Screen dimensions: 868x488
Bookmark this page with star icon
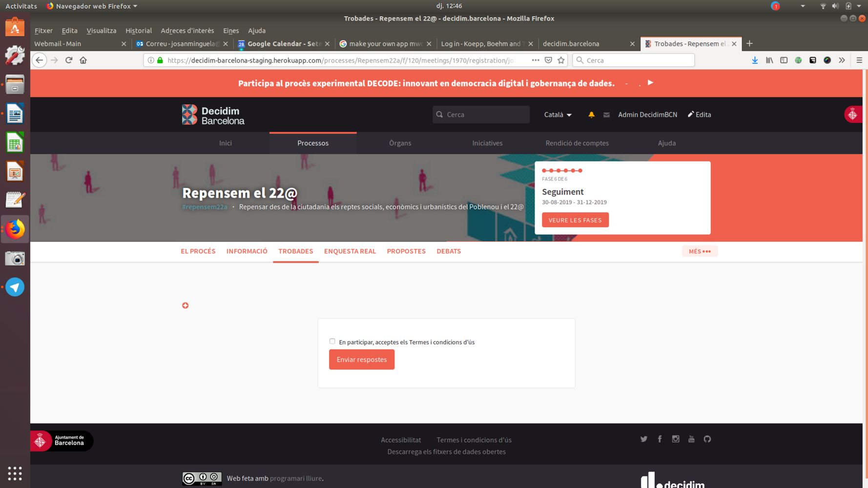tap(561, 60)
